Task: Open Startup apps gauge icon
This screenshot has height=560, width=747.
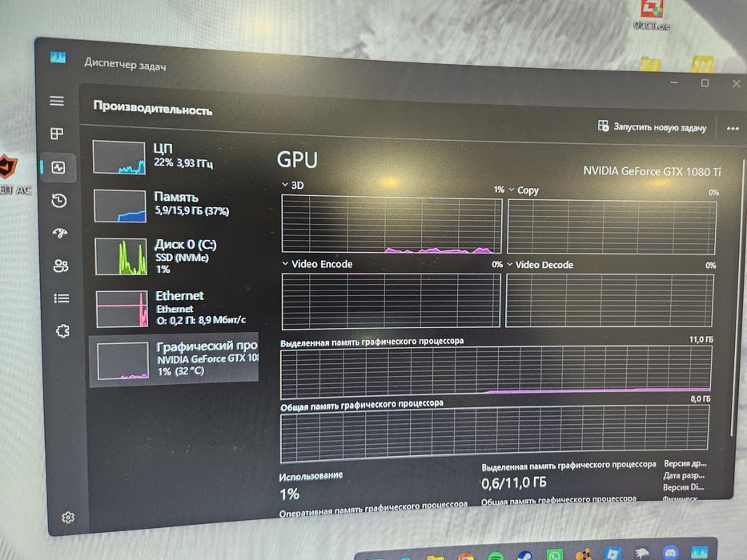Action: [60, 233]
